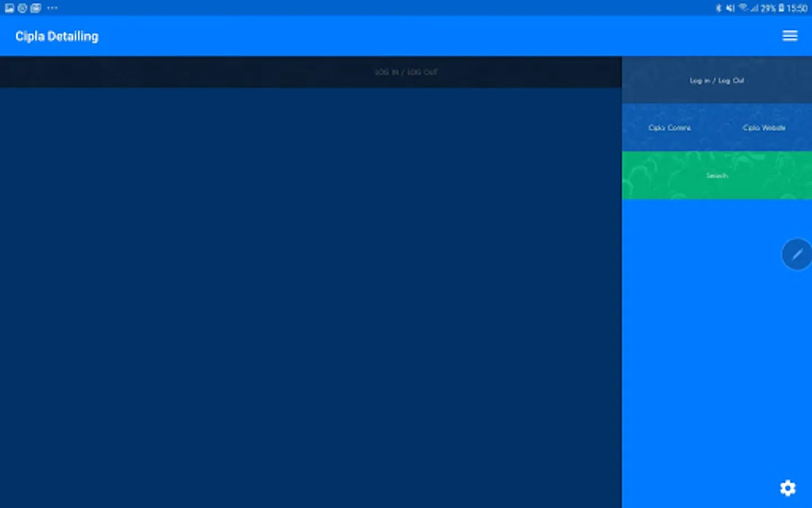Open the hamburger menu icon

pos(789,36)
